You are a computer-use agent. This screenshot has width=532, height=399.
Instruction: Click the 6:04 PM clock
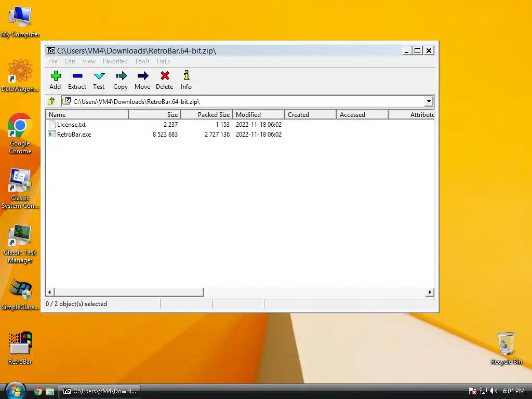(514, 391)
